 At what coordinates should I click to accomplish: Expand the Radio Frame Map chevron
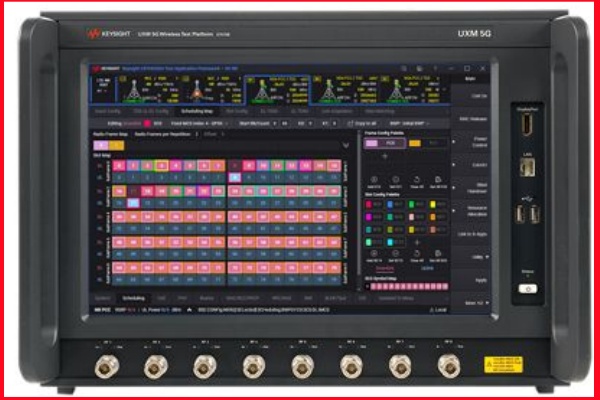346,145
